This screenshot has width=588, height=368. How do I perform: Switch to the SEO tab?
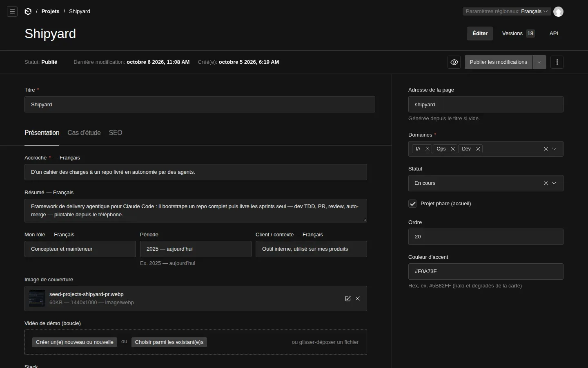point(116,133)
